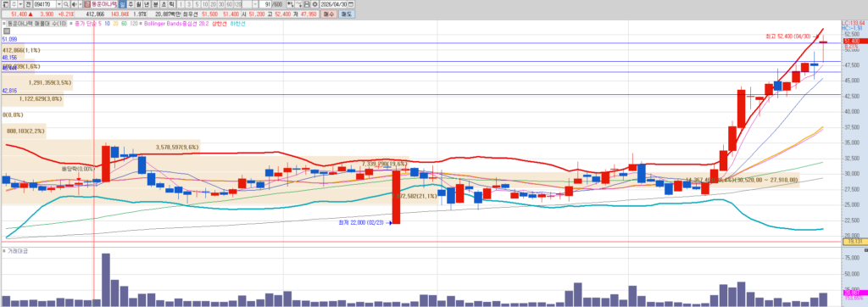Choose the 3 interval button
Screen dimensions: 868x307
click(x=189, y=4)
